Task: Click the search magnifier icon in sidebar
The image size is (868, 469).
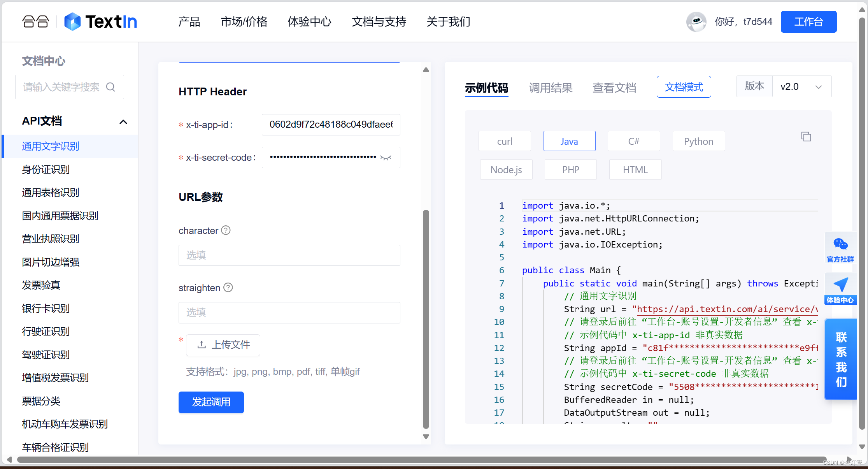Action: 111,87
